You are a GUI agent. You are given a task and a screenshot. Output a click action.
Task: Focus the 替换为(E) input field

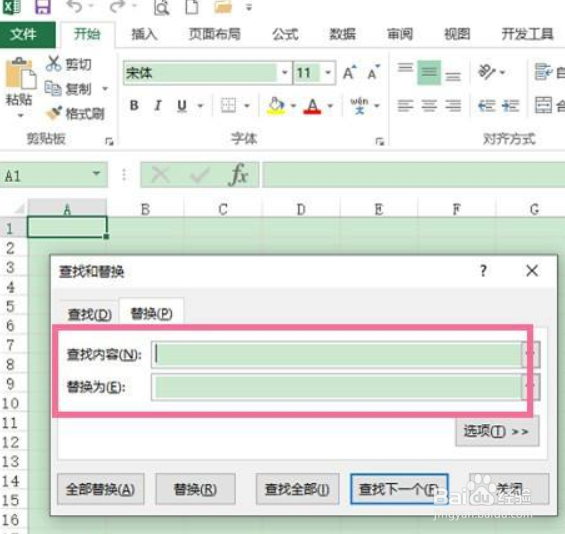(x=337, y=387)
